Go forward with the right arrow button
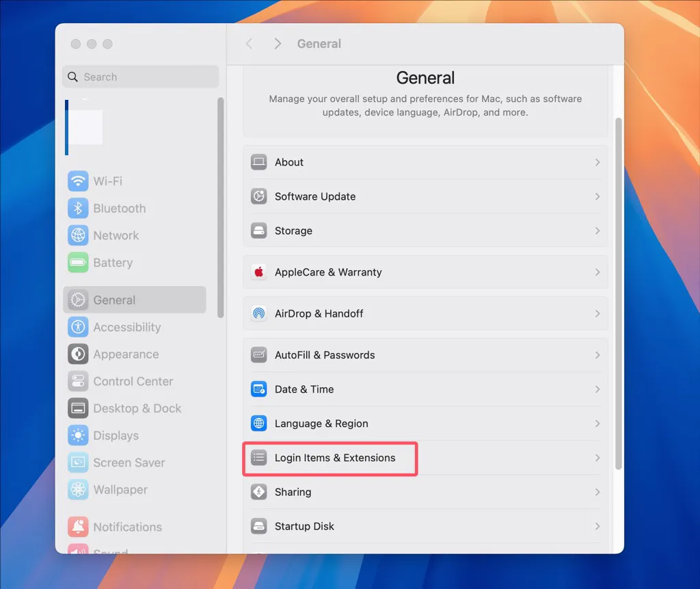700x589 pixels. 278,44
